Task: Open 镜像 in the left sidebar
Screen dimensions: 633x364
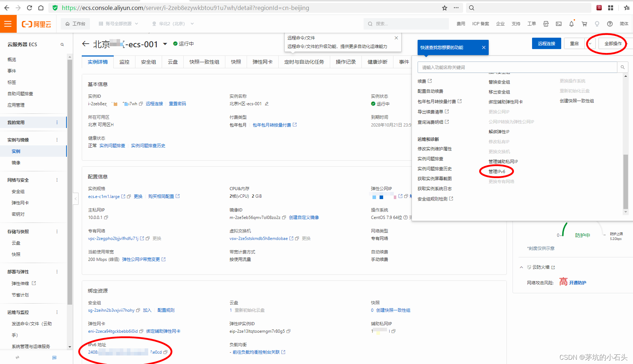Action: click(16, 163)
